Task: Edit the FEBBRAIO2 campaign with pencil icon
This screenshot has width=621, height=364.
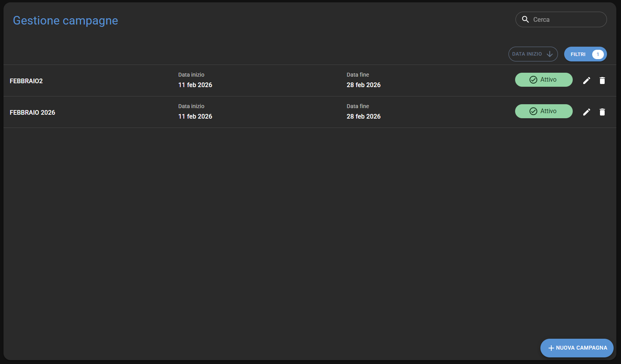Action: 586,80
